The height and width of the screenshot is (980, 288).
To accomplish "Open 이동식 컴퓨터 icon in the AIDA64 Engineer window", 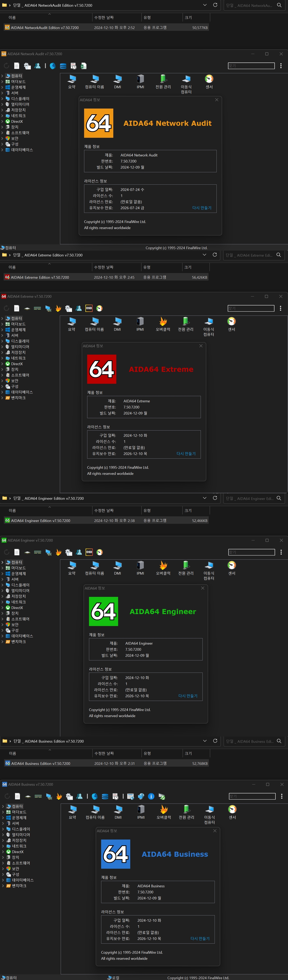I will point(209,570).
